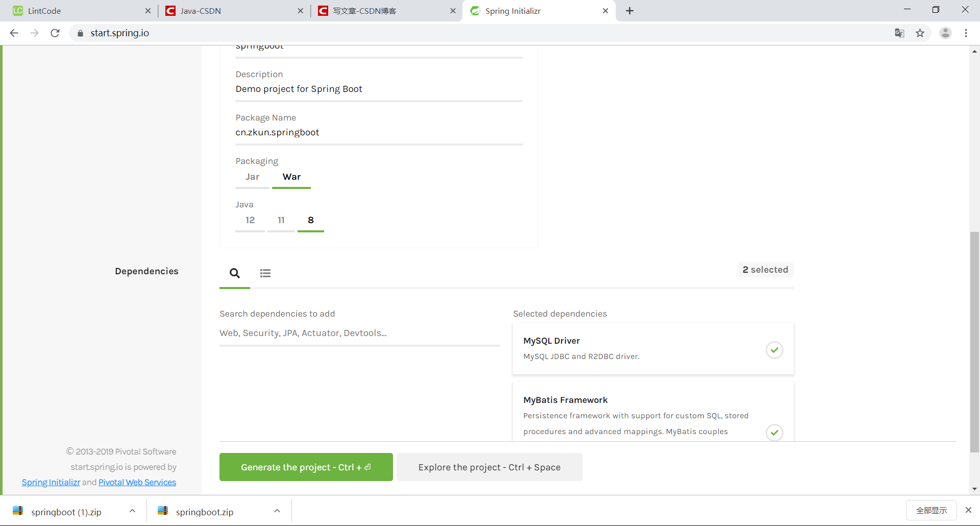This screenshot has height=526, width=980.
Task: Click the scrollbar down arrow
Action: click(974, 489)
